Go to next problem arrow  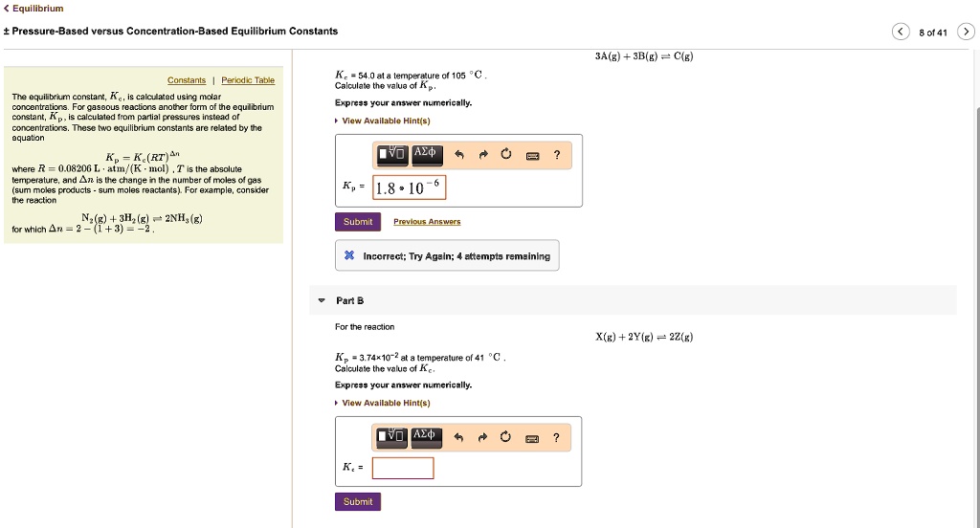coord(966,33)
